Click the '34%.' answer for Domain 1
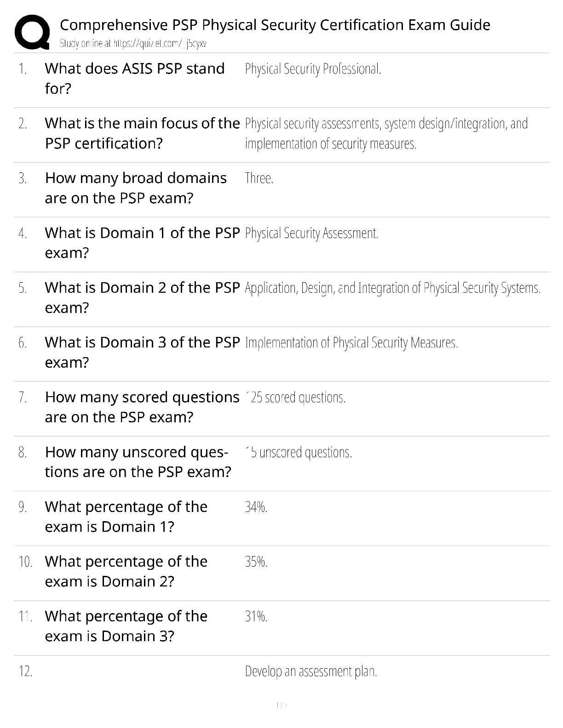 coord(256,507)
